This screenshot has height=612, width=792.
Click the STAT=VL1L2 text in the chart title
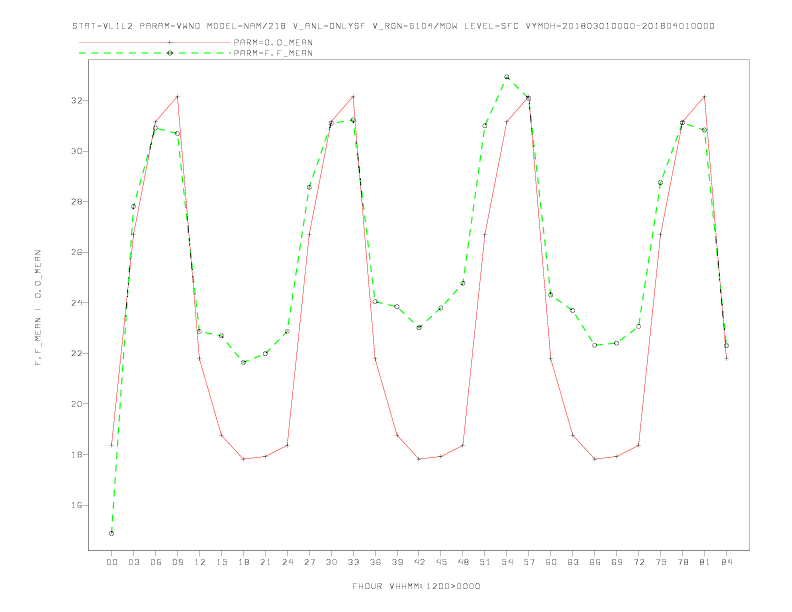[103, 26]
